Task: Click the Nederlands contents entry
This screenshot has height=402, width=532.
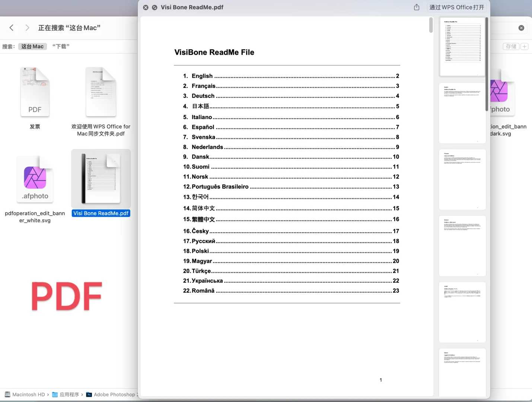Action: pos(291,147)
